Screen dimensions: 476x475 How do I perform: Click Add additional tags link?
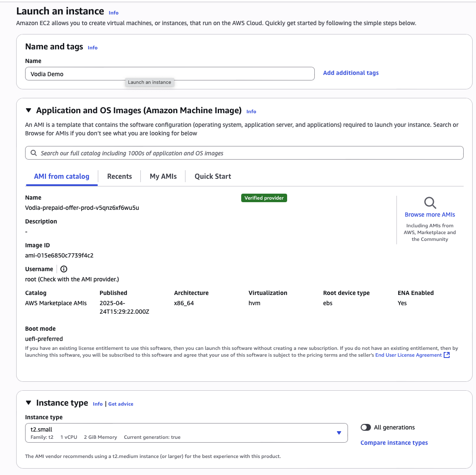point(351,73)
